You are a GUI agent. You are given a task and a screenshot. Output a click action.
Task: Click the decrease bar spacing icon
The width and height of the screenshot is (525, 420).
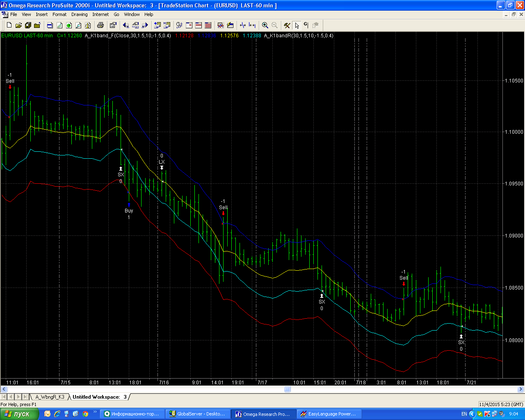pos(243,25)
